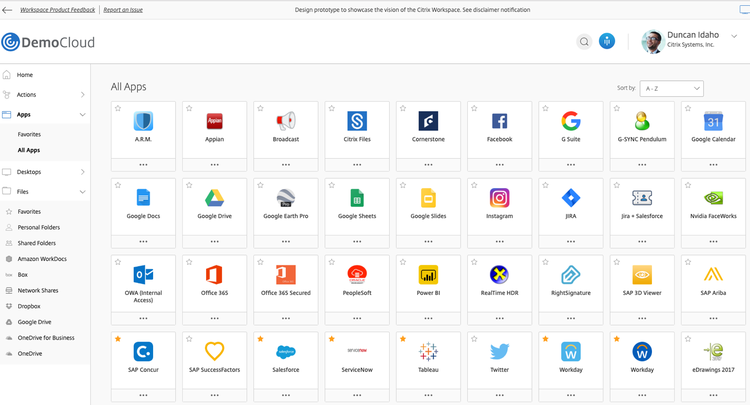Launch the Google Docs icon

(x=143, y=197)
